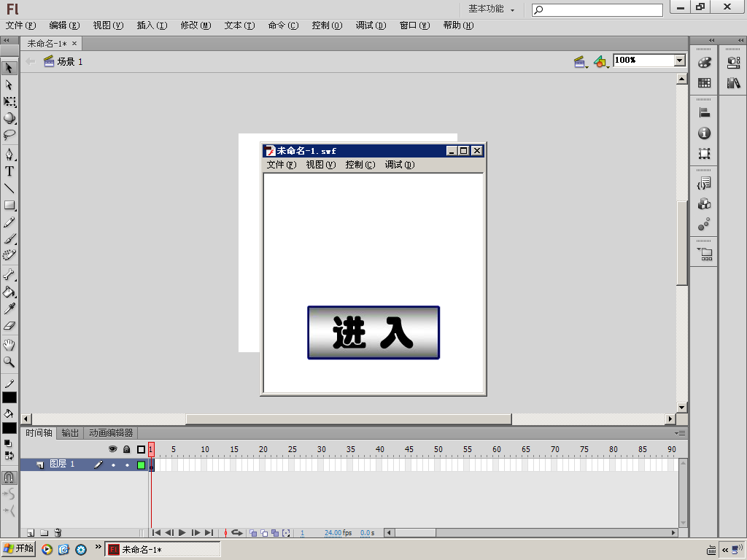Viewport: 747px width, 560px height.
Task: Select the Pencil tool
Action: coord(9,222)
